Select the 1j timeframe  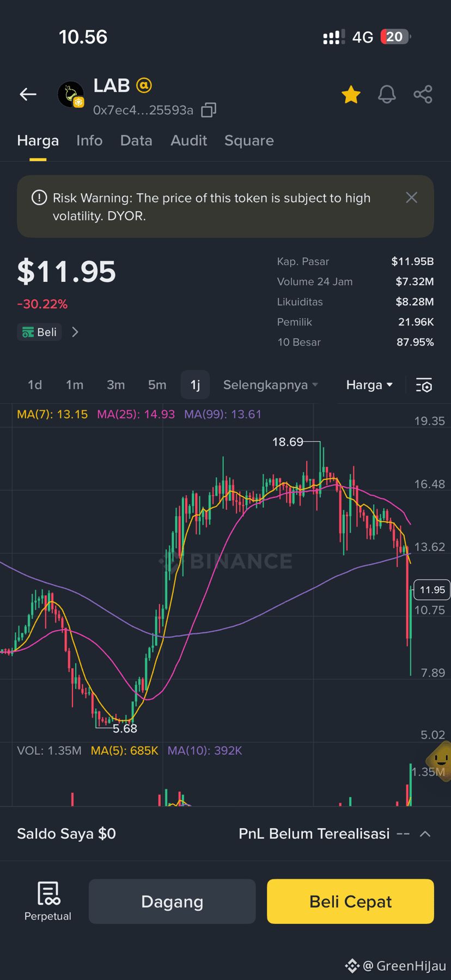click(x=195, y=385)
